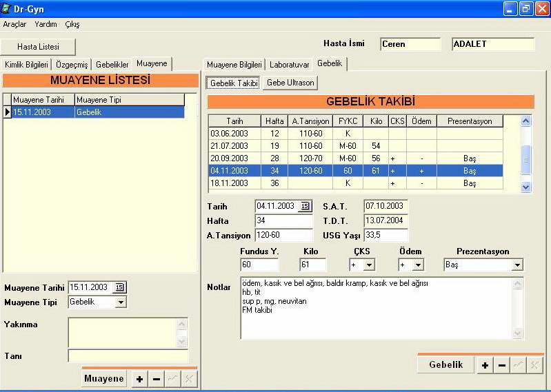The height and width of the screenshot is (392, 551).
Task: Open the ÇKS dropdown
Action: pos(369,265)
